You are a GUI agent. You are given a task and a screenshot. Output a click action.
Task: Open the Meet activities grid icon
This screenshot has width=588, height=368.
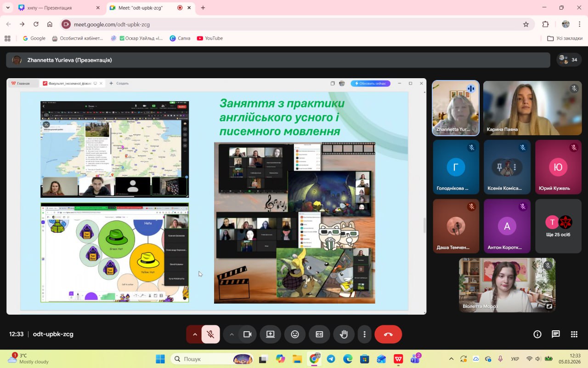coord(574,334)
